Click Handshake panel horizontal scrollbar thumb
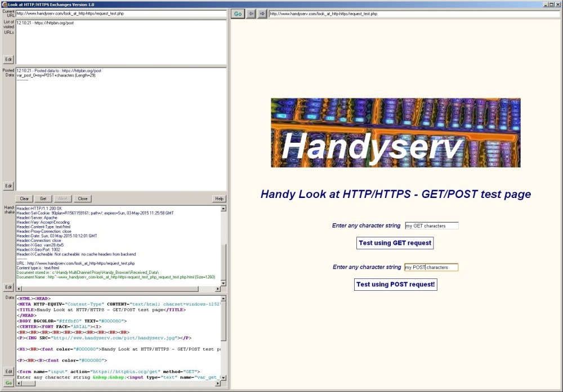 [110, 289]
